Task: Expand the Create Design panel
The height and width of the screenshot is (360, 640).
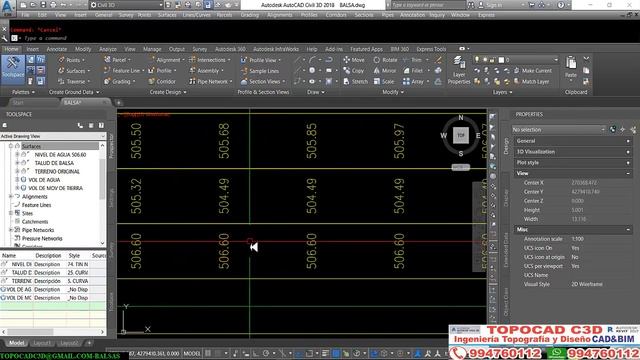Action: click(x=168, y=92)
